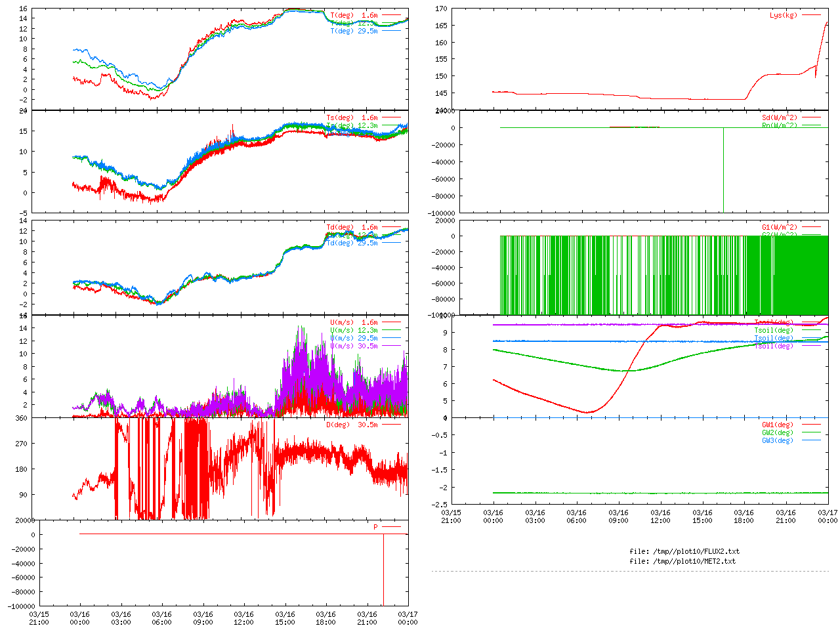Click the 270 y-axis value on wind direction plot
Image resolution: width=840 pixels, height=630 pixels.
tap(21, 444)
